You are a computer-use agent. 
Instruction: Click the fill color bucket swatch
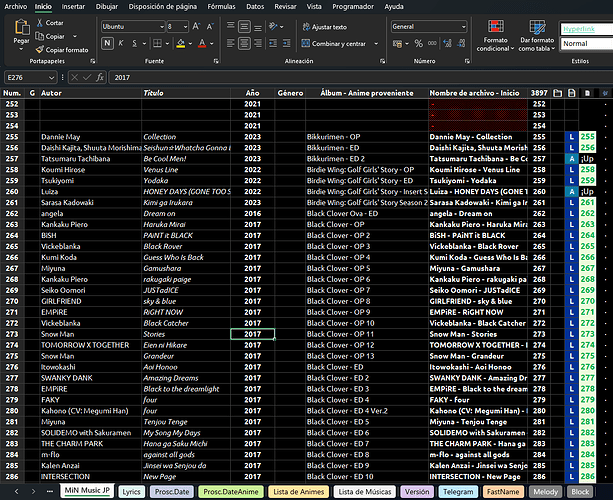[181, 43]
